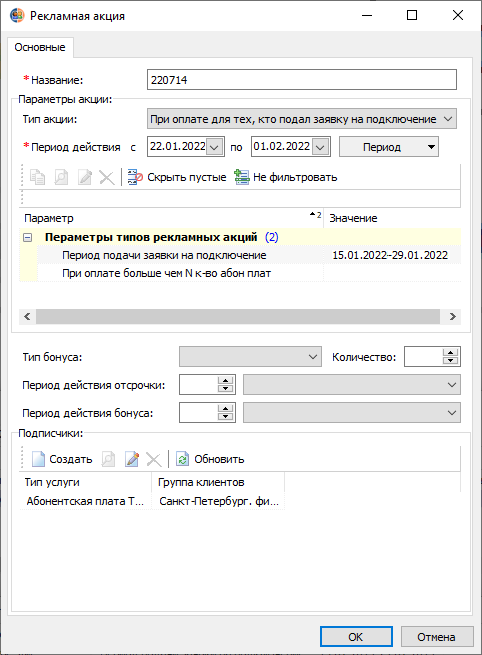The height and width of the screenshot is (655, 482).
Task: Refresh subscribers list with Обновить
Action: click(210, 459)
